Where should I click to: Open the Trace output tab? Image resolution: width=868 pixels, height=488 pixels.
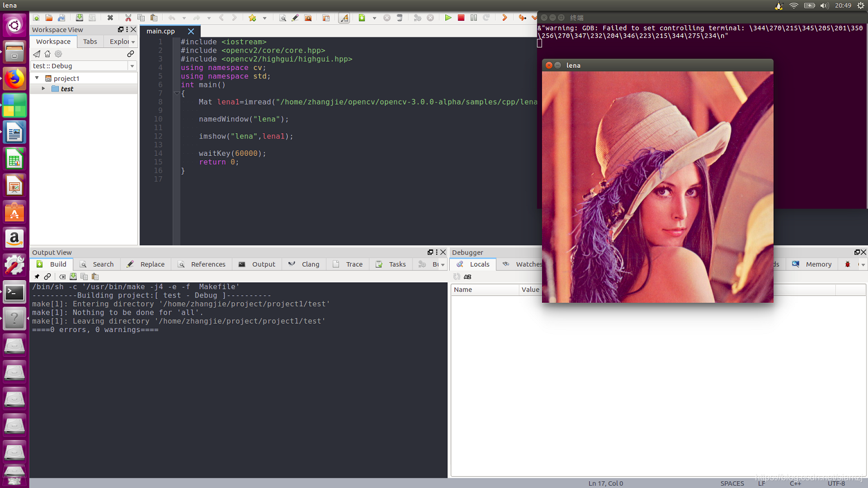[x=348, y=264]
